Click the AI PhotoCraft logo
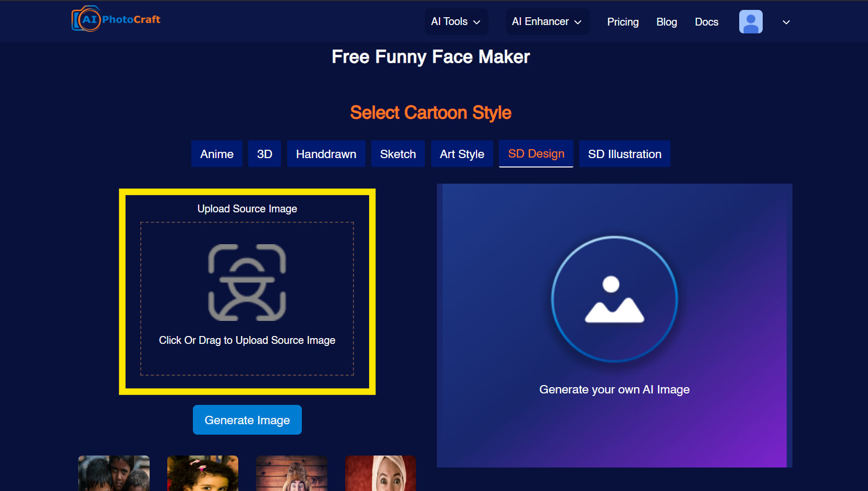The height and width of the screenshot is (491, 868). click(116, 19)
